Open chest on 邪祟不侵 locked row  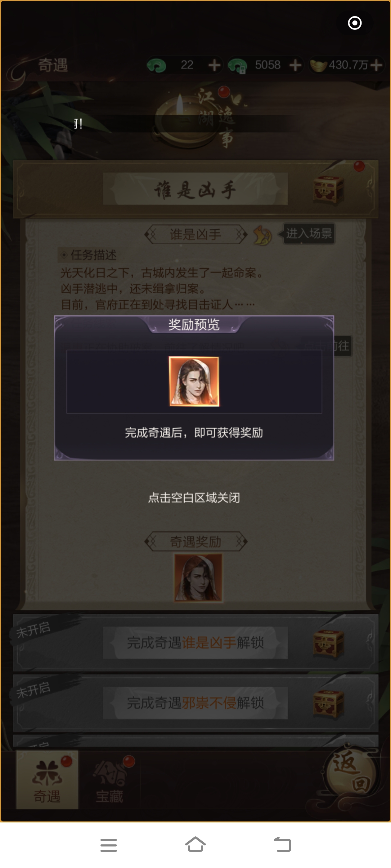[329, 703]
